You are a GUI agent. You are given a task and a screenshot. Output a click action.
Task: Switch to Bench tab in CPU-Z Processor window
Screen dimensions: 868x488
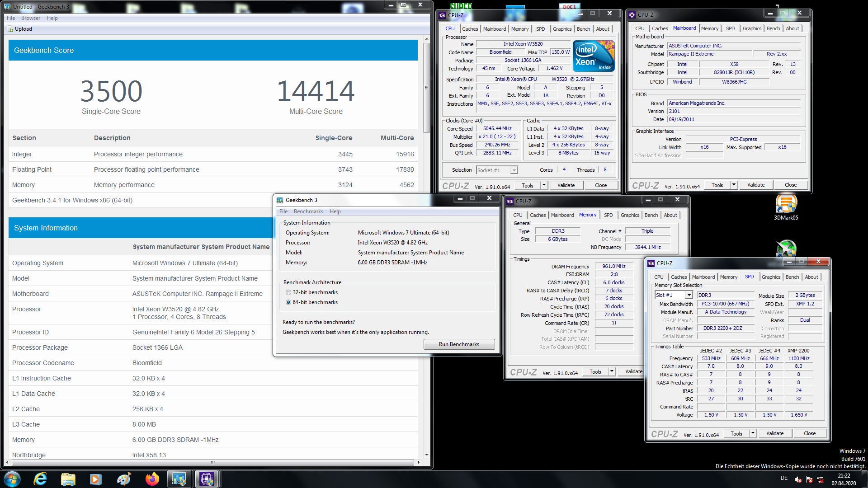583,29
